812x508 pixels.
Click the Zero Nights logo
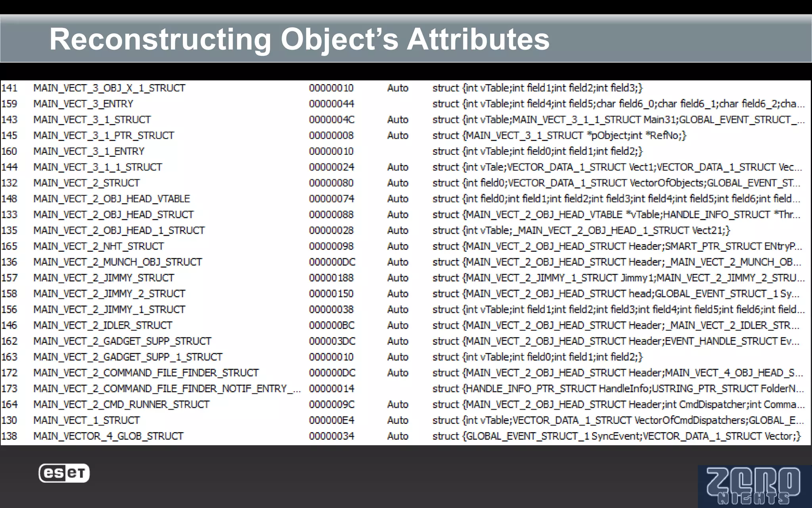click(755, 486)
